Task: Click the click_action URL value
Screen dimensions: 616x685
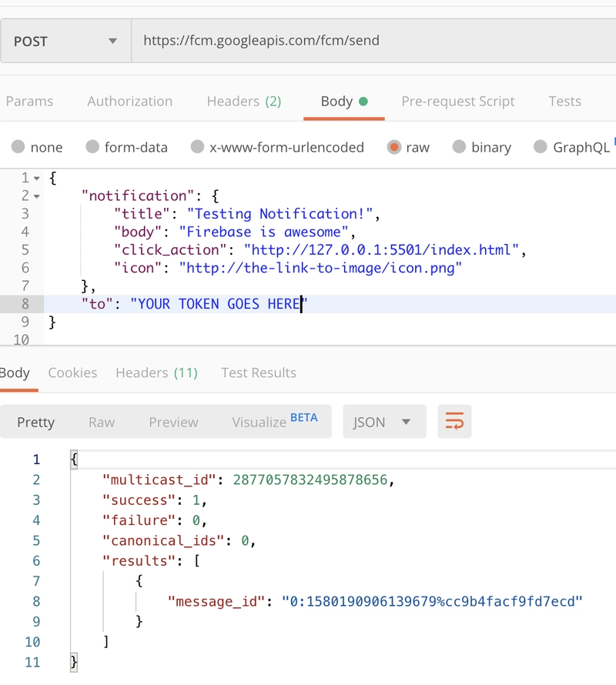Action: [x=381, y=249]
